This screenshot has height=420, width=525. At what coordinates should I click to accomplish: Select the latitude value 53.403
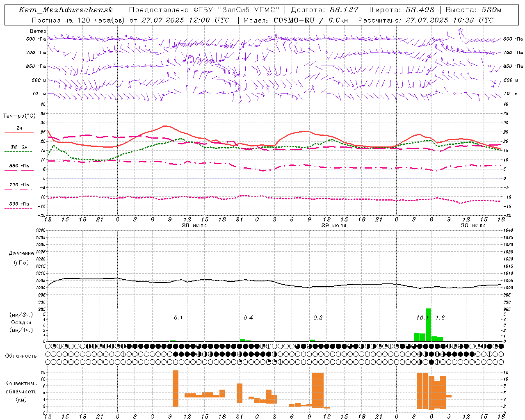[420, 10]
